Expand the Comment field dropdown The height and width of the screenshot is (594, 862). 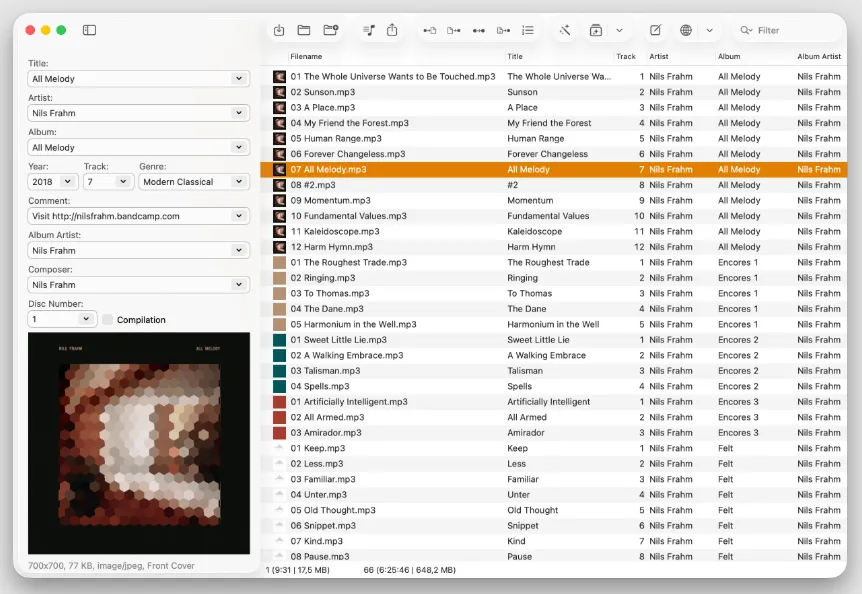pyautogui.click(x=239, y=216)
